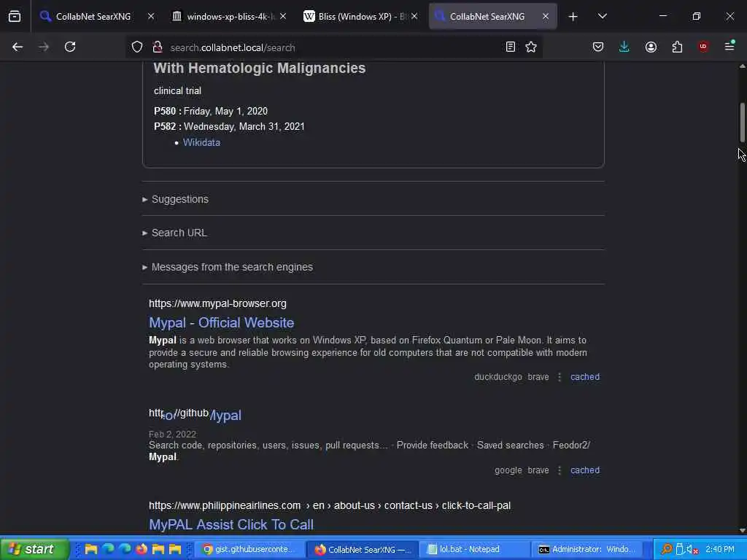Open cached link for Mypal official result
Image resolution: width=747 pixels, height=560 pixels.
(585, 377)
